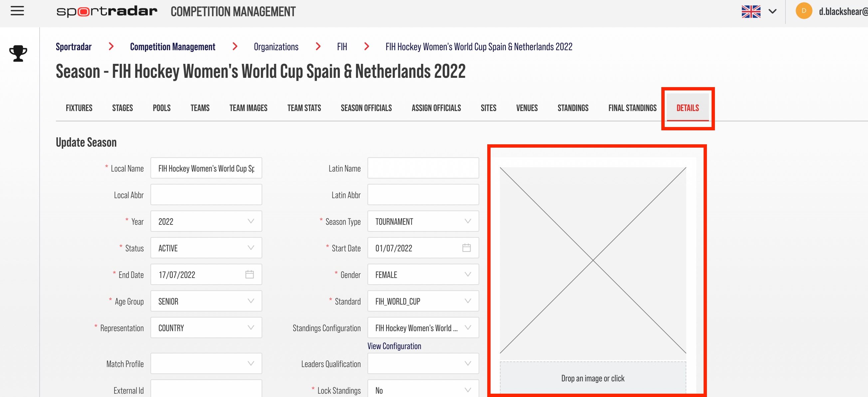Switch to the Fixtures tab
Screen dimensions: 868x397
[x=79, y=108]
